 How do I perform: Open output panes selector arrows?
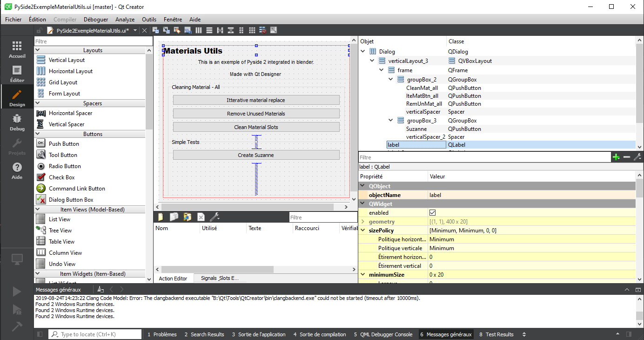[524, 334]
